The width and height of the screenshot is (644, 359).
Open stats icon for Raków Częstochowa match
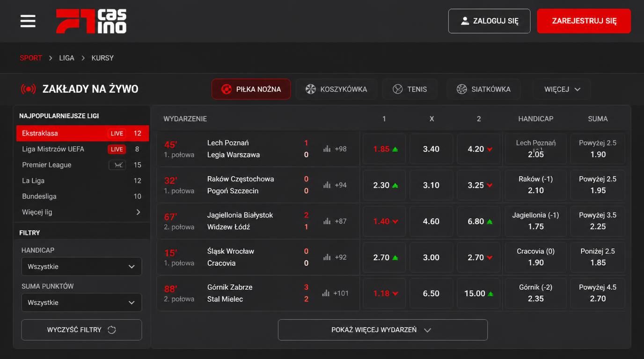tap(327, 185)
